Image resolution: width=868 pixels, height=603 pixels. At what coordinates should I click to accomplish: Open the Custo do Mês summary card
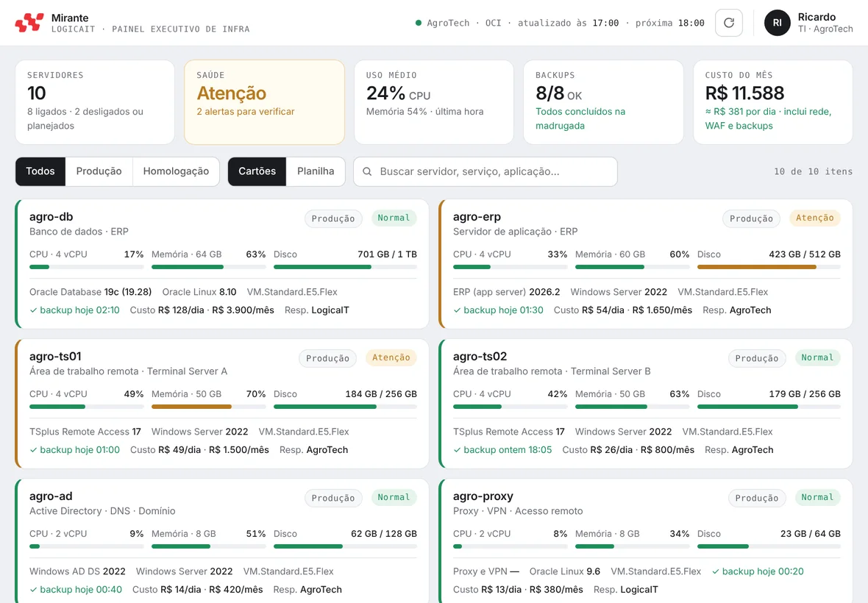click(773, 102)
